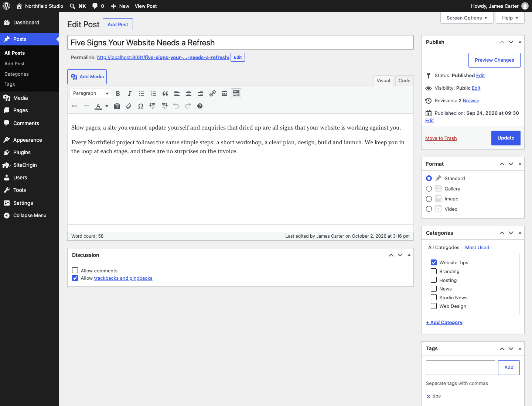
Task: Decrease paragraph indent
Action: pos(153,106)
